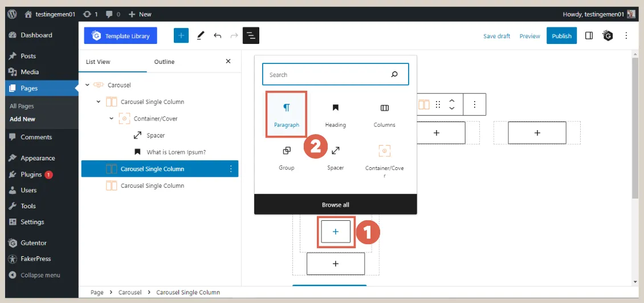Viewport: 644px width, 303px height.
Task: Click the Undo arrow icon
Action: [217, 36]
